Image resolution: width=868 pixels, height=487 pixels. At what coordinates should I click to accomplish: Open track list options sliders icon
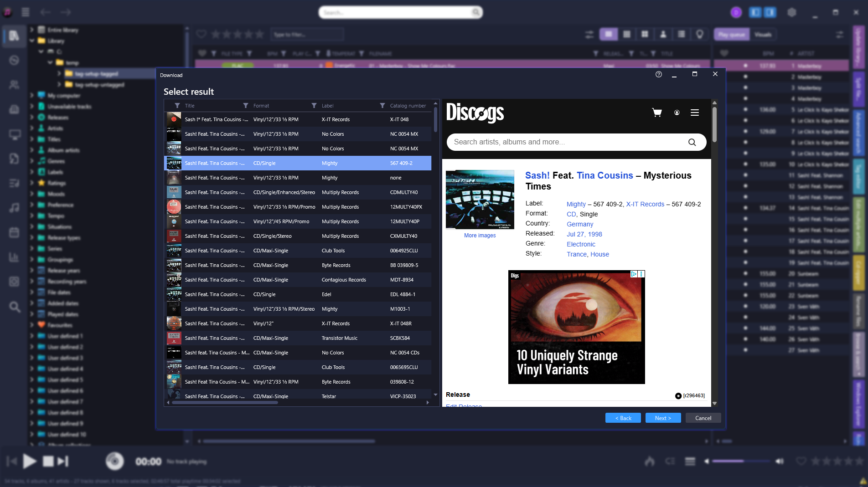tap(589, 34)
